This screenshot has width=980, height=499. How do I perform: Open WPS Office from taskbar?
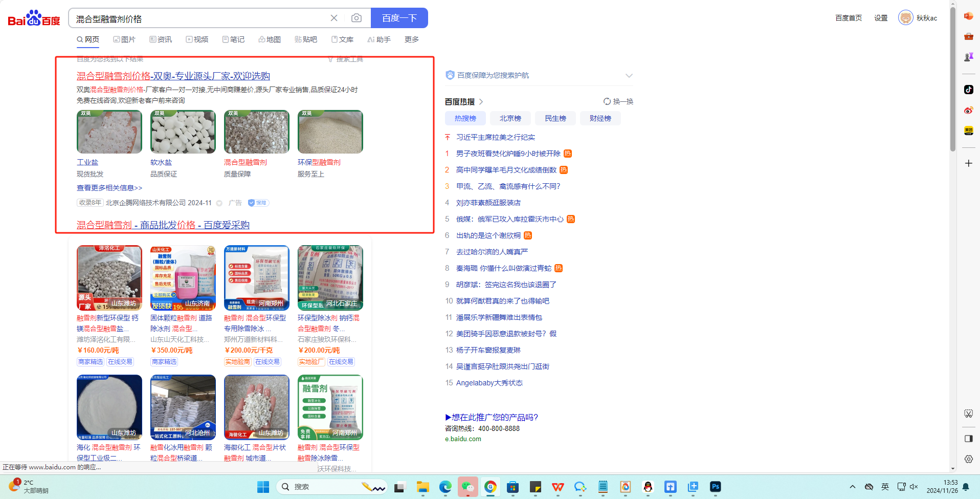(558, 487)
